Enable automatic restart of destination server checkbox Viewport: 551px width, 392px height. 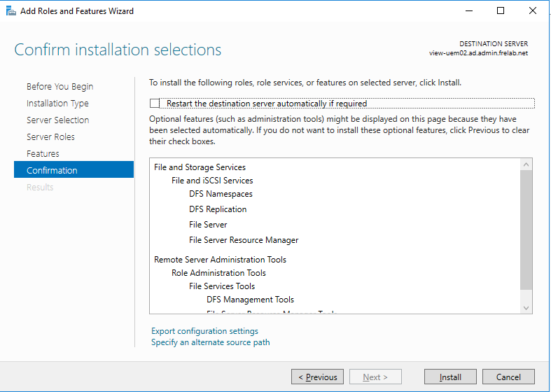(x=155, y=104)
